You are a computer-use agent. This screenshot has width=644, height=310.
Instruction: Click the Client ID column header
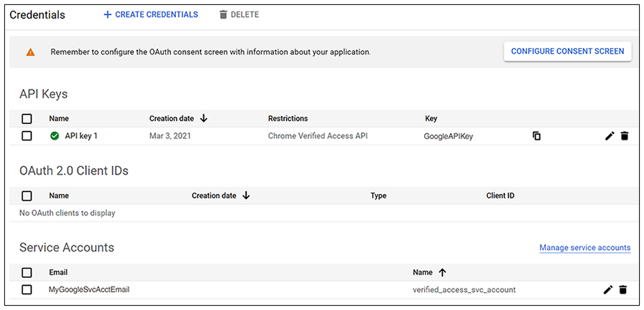pyautogui.click(x=500, y=195)
